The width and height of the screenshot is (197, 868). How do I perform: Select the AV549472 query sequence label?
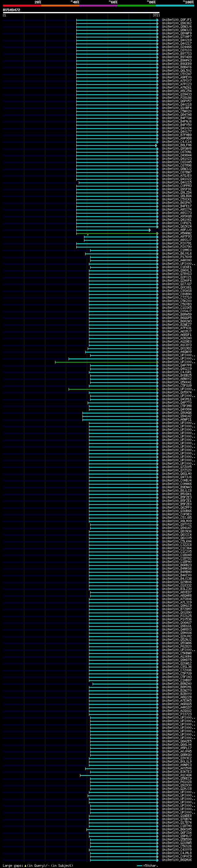tap(11, 10)
